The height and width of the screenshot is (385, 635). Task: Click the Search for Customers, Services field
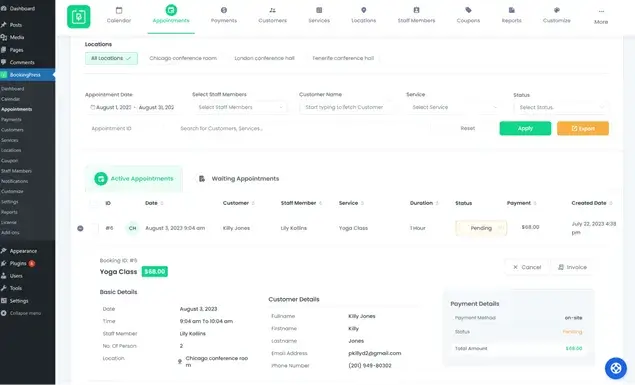[302, 128]
